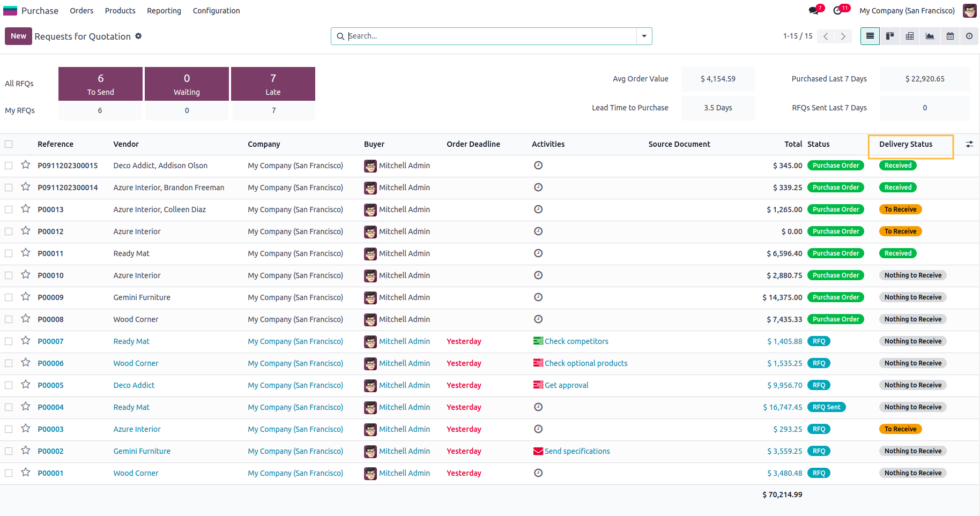
Task: Open the Purchase app home icon
Action: pyautogui.click(x=10, y=11)
